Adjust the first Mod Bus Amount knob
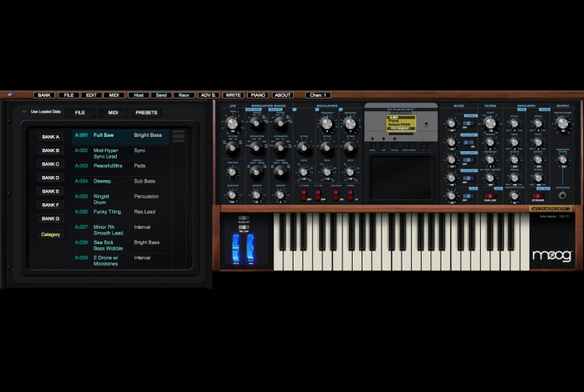The width and height of the screenshot is (584, 392). point(256,195)
